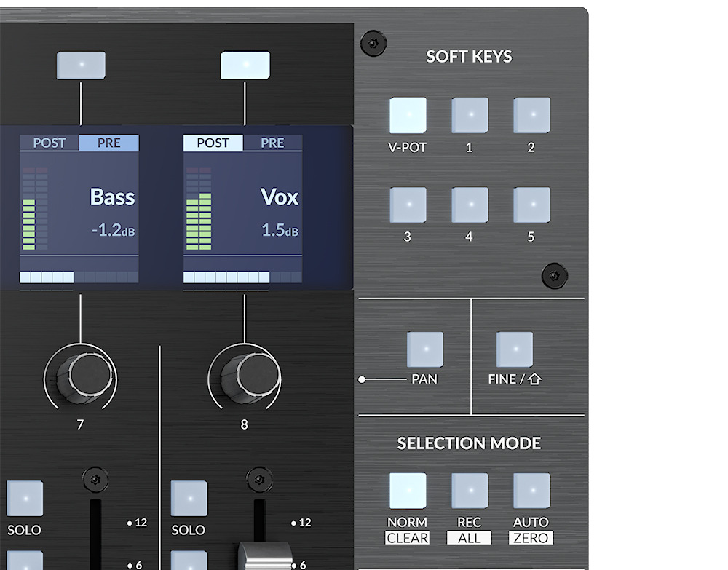Click rotary knob 7
Screen dimensions: 728x570
(86, 377)
